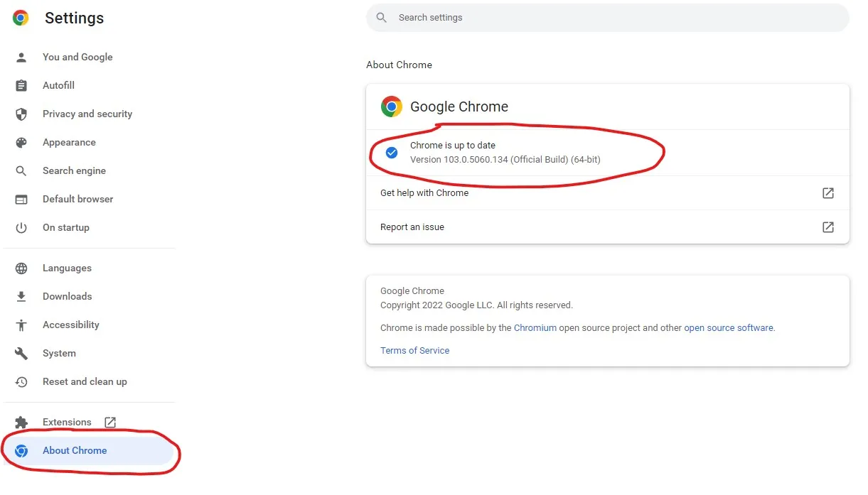
Task: Follow the open source software link
Action: coord(729,328)
